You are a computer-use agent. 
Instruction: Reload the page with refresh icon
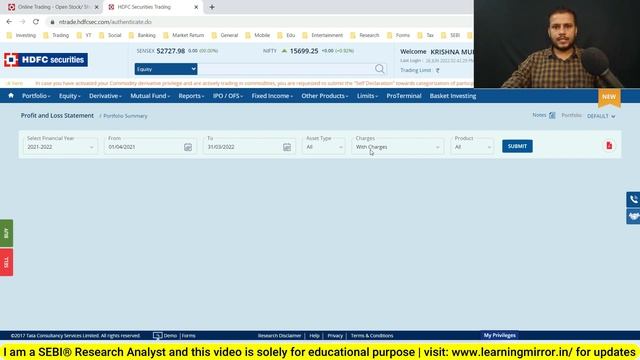[x=36, y=22]
